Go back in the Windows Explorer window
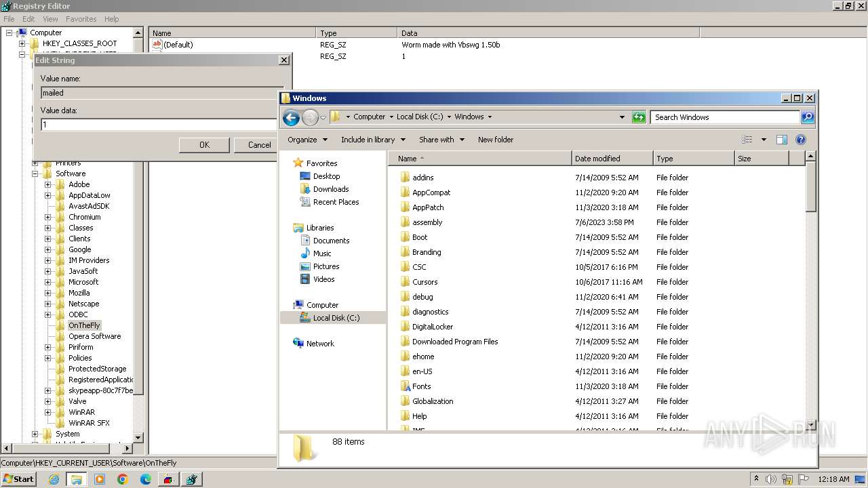Image resolution: width=868 pixels, height=488 pixels. pos(291,117)
